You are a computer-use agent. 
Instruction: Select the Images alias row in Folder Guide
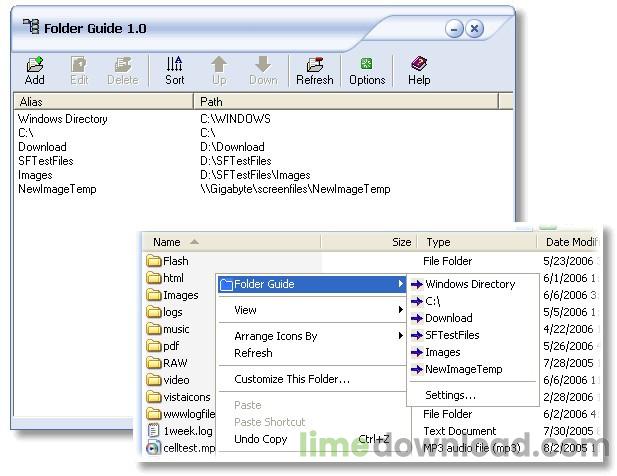click(35, 175)
